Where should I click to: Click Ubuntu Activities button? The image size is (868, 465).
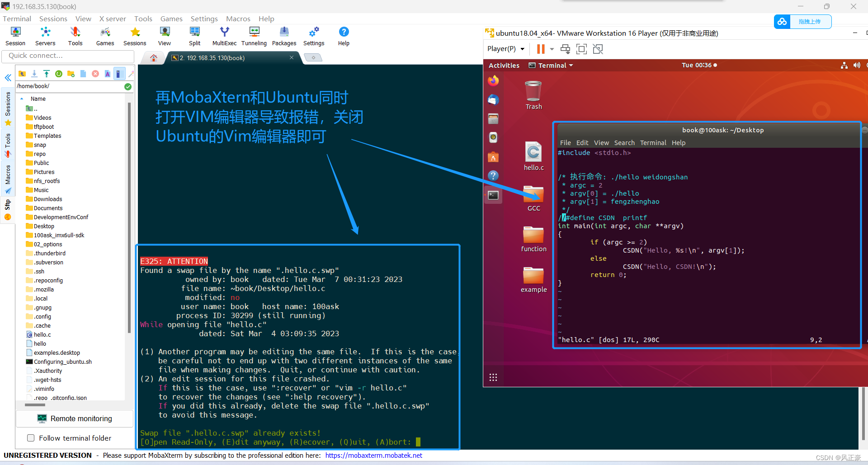(504, 66)
